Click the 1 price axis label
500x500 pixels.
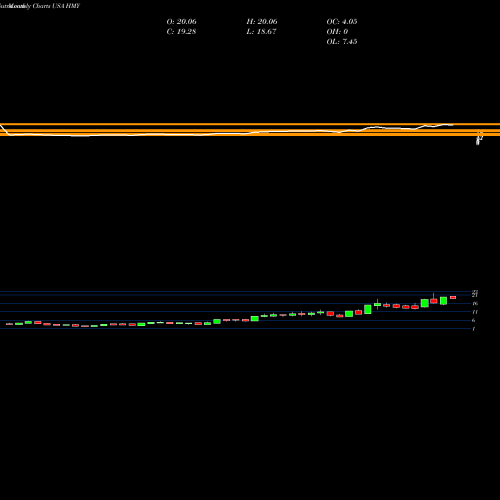(x=474, y=329)
